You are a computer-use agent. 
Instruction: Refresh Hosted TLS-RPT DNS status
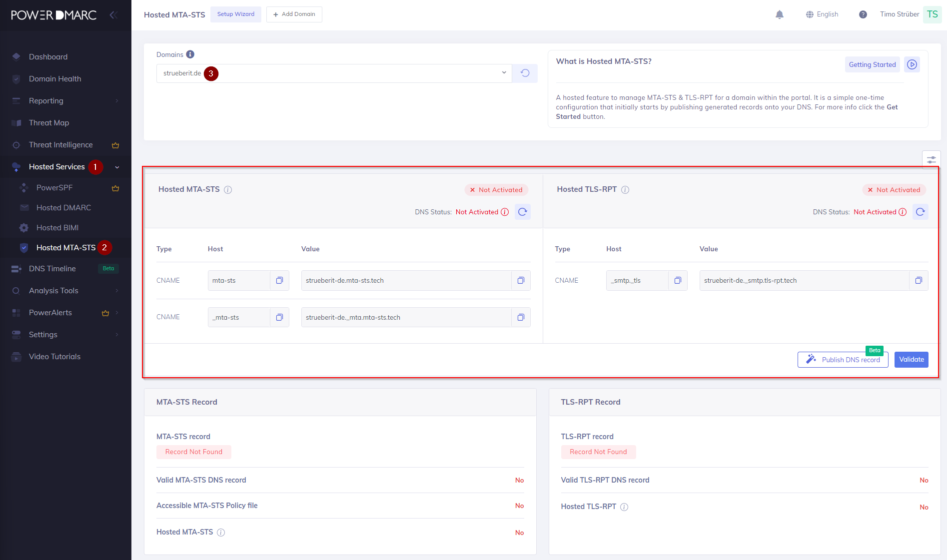920,212
